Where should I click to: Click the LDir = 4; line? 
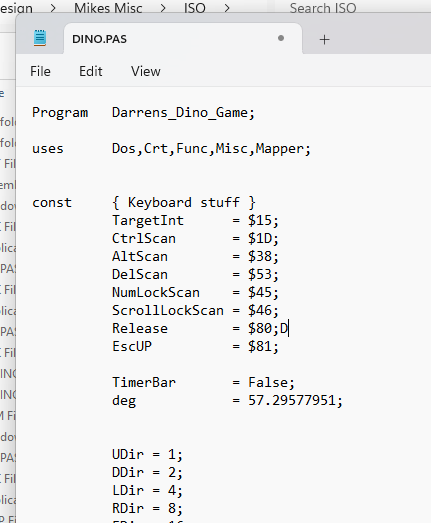pyautogui.click(x=147, y=491)
